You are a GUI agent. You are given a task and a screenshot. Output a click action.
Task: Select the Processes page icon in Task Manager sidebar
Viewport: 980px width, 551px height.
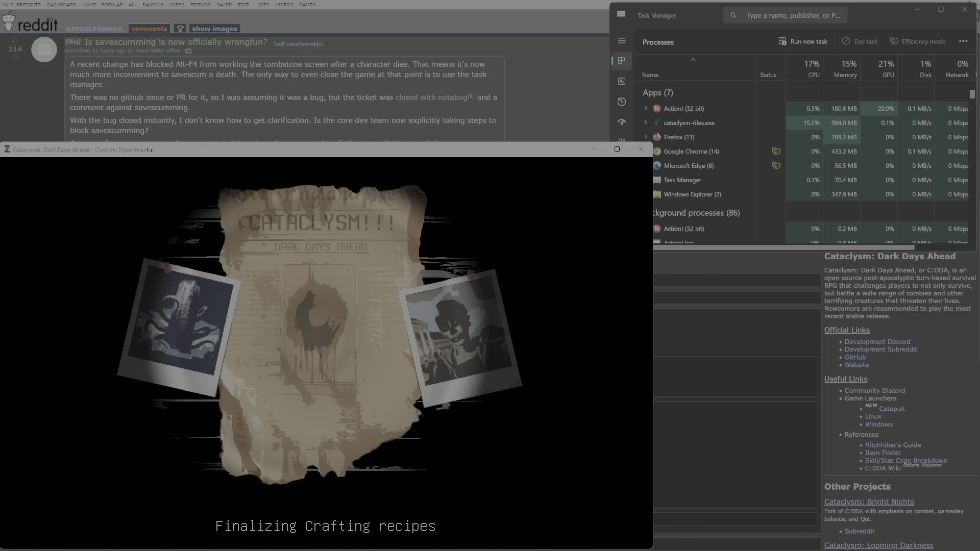(621, 61)
